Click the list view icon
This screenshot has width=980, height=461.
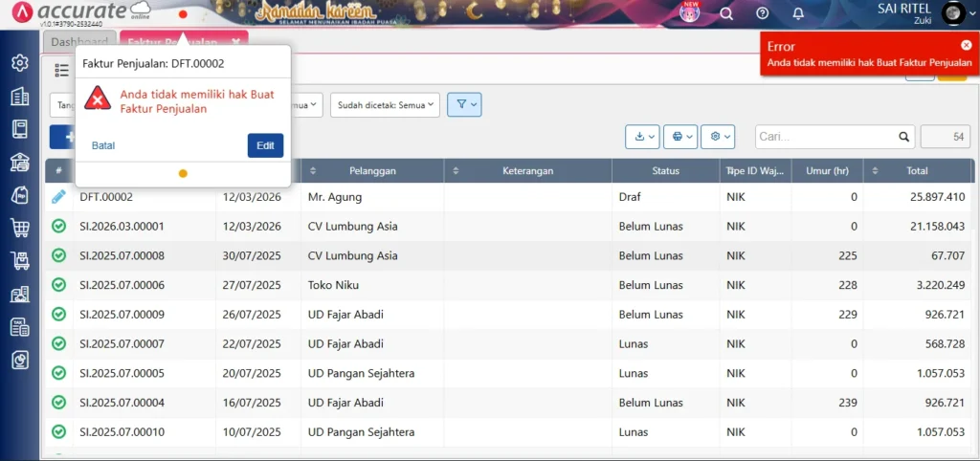[62, 70]
